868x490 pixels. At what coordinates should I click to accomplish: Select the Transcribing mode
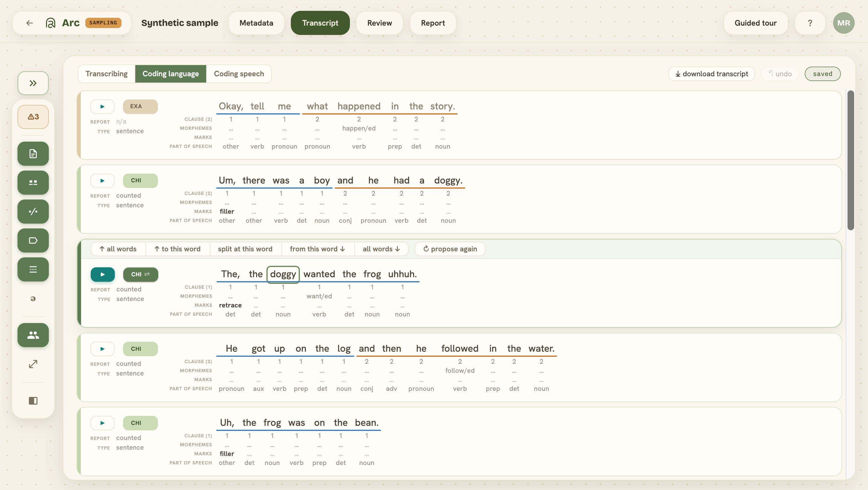(106, 74)
